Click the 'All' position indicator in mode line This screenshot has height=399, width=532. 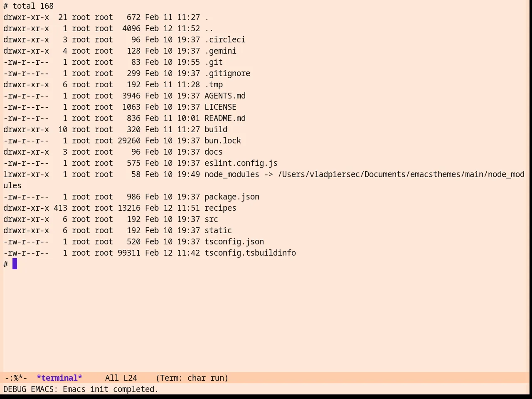coord(112,378)
